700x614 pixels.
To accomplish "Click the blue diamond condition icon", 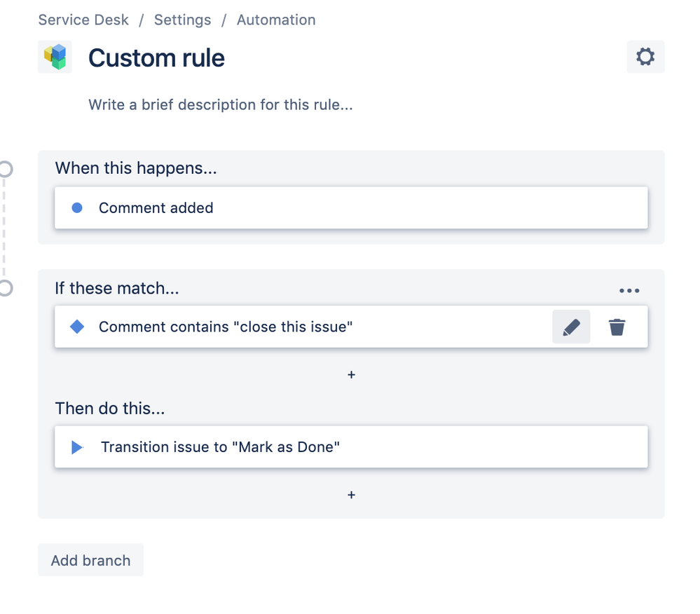I will point(77,327).
